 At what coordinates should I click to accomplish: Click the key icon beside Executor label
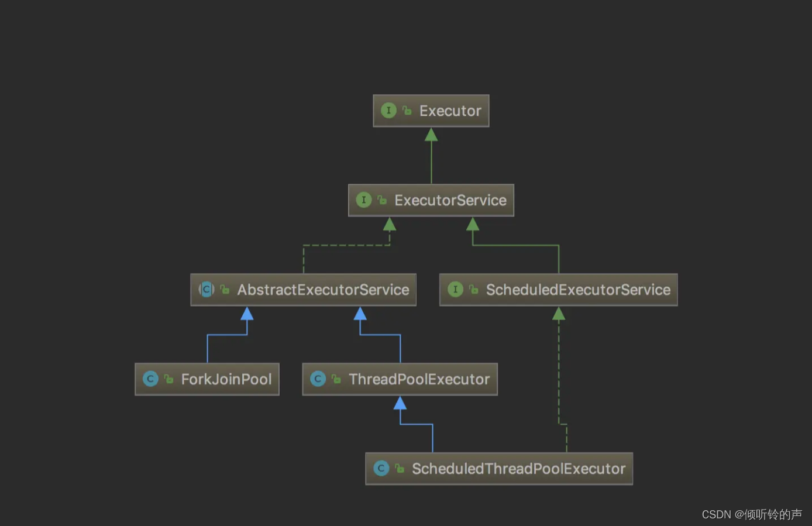coord(406,110)
